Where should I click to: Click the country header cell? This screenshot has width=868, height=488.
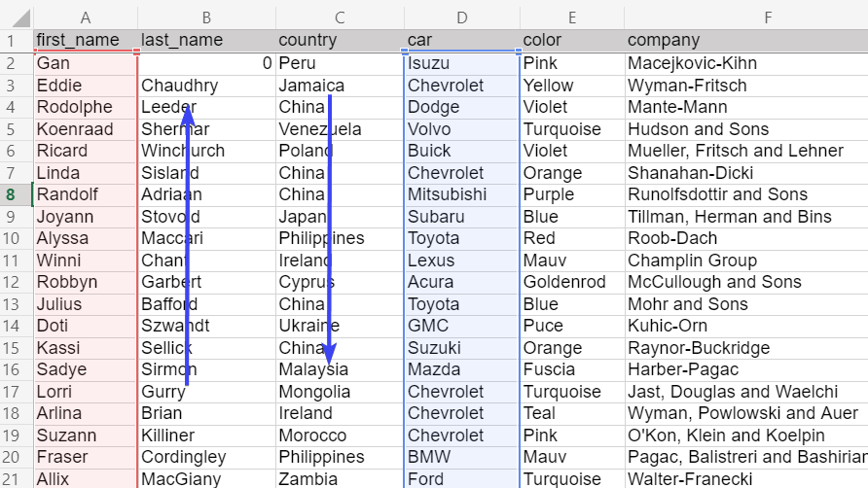coord(340,41)
